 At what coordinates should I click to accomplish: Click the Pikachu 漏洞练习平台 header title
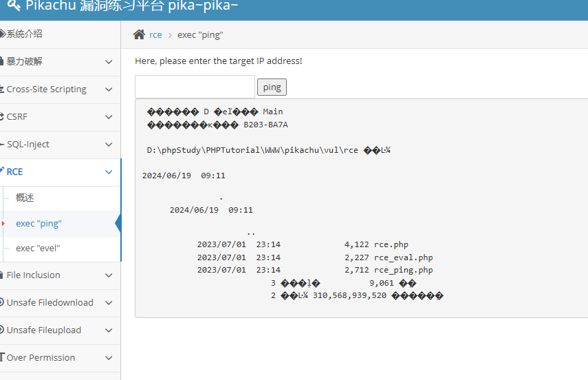(131, 6)
